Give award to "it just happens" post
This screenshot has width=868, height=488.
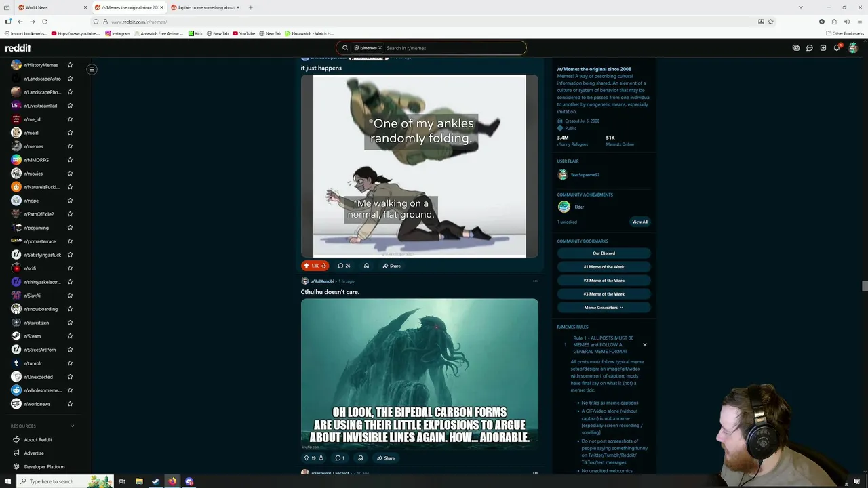click(366, 266)
